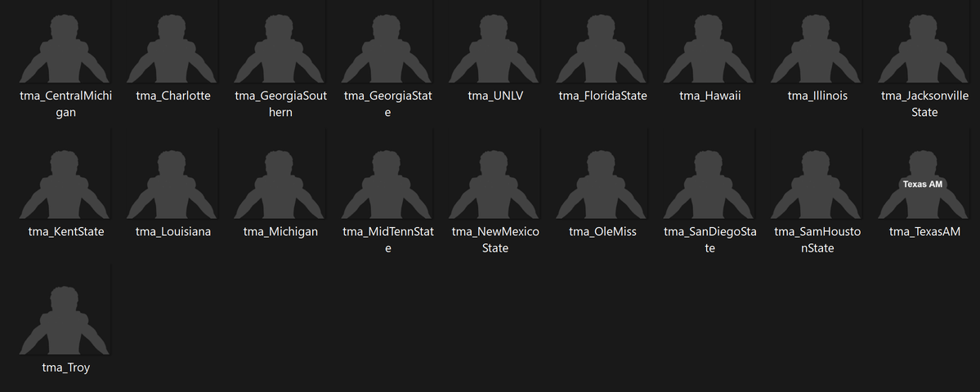
Task: Click the tma_Troy file name
Action: (65, 367)
